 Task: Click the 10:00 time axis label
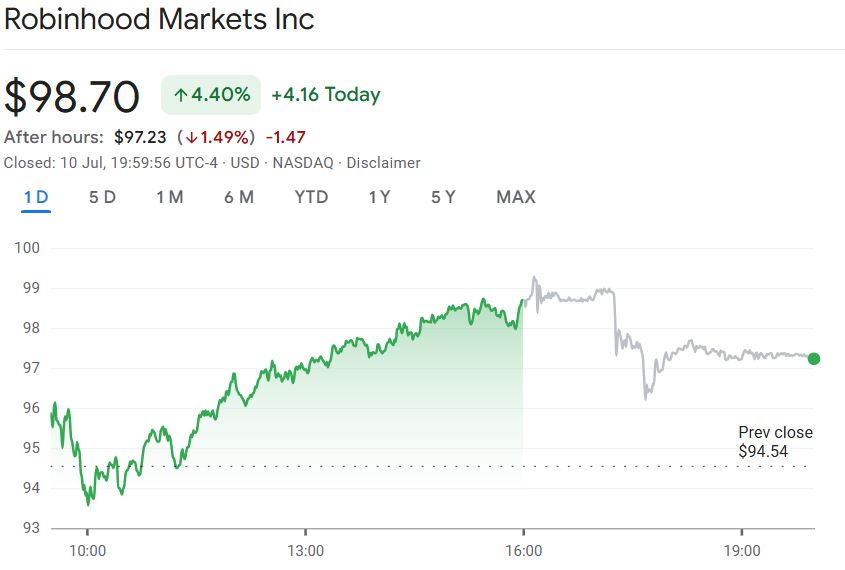pos(87,551)
